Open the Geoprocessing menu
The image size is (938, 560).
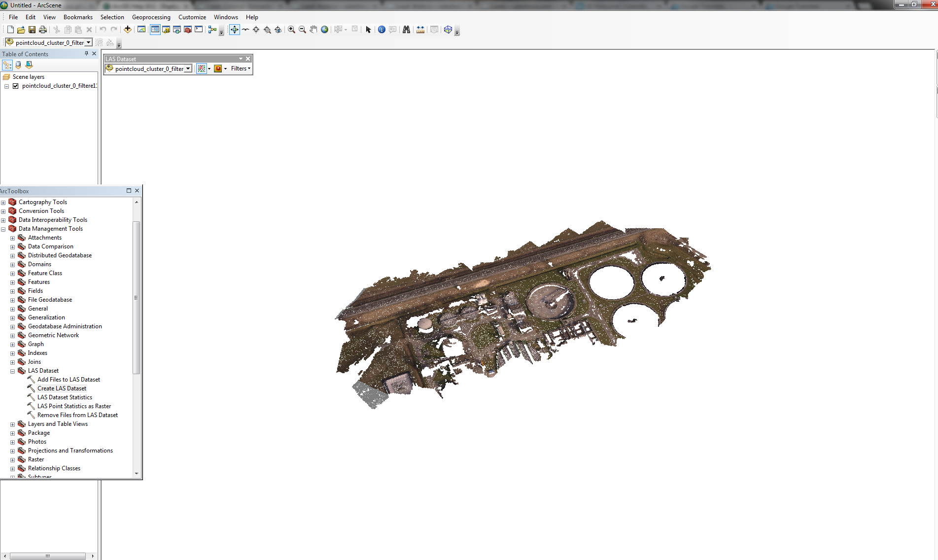pyautogui.click(x=151, y=17)
